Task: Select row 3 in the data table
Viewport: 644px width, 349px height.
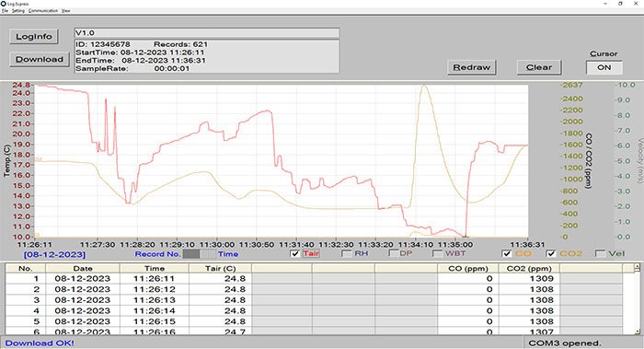Action: pos(315,300)
